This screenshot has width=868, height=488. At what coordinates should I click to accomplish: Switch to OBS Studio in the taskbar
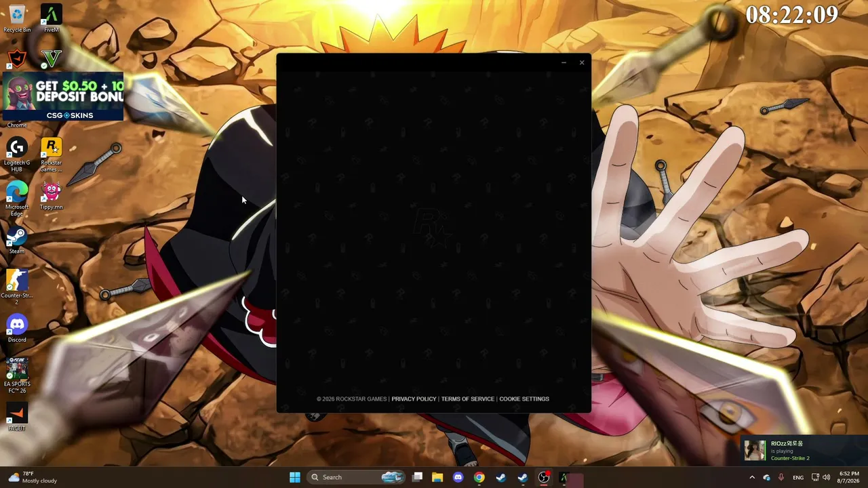(543, 477)
